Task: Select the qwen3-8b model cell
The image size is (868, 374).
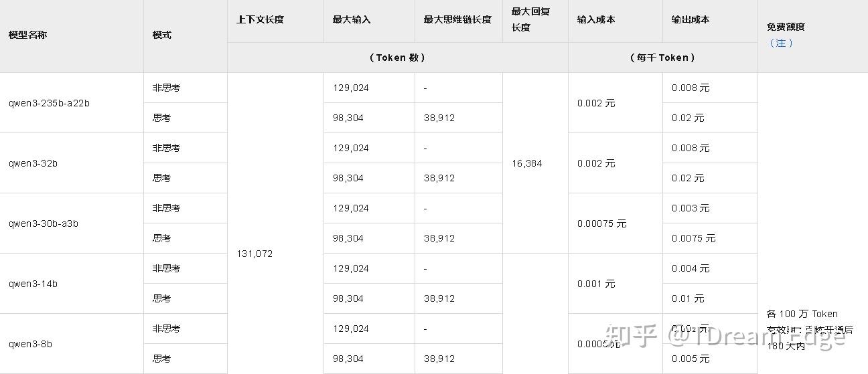Action: click(30, 344)
